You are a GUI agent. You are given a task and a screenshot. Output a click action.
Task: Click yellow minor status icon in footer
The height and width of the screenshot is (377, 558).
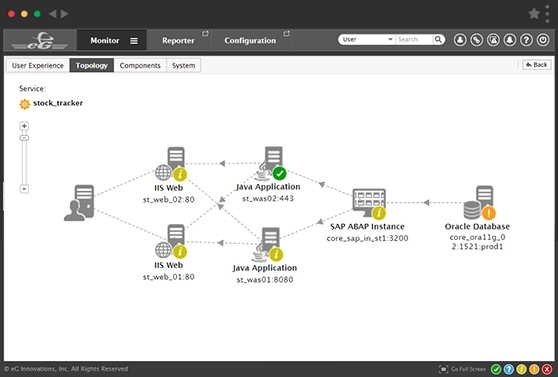[521, 369]
